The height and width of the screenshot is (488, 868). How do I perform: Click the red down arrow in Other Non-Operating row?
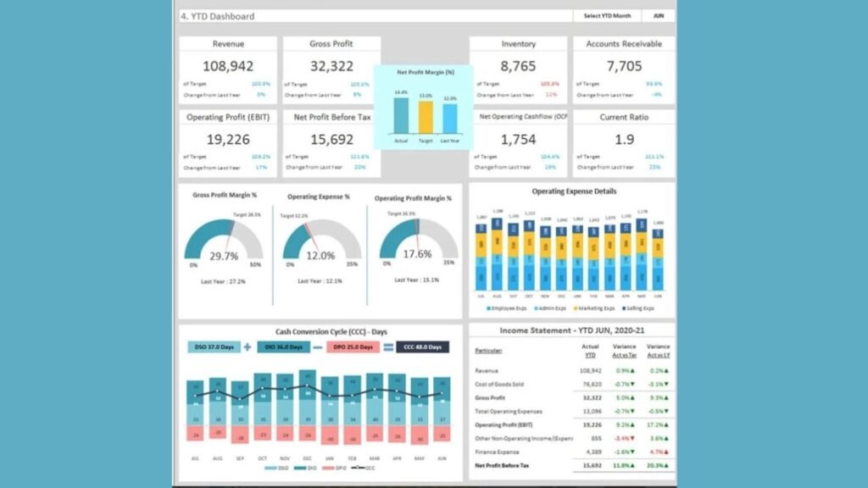click(632, 438)
